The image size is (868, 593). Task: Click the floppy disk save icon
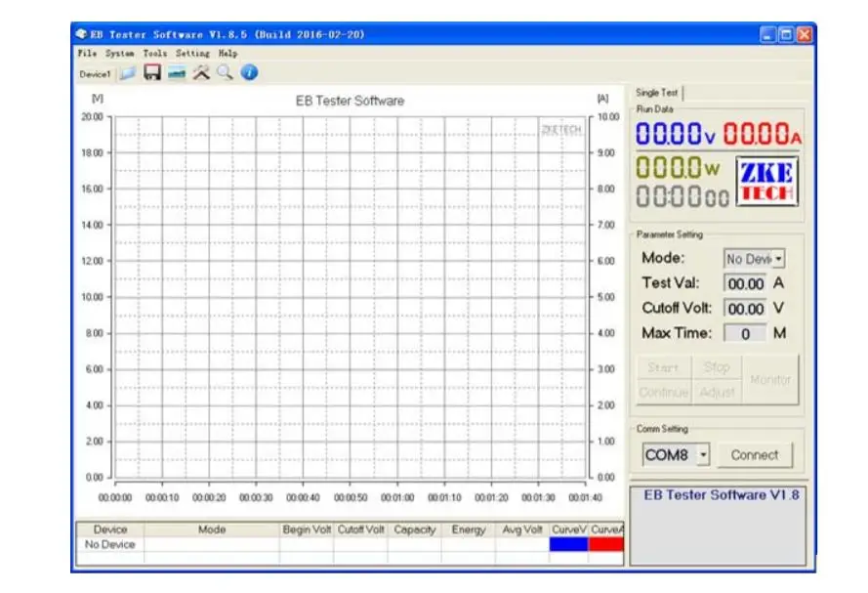coord(152,72)
